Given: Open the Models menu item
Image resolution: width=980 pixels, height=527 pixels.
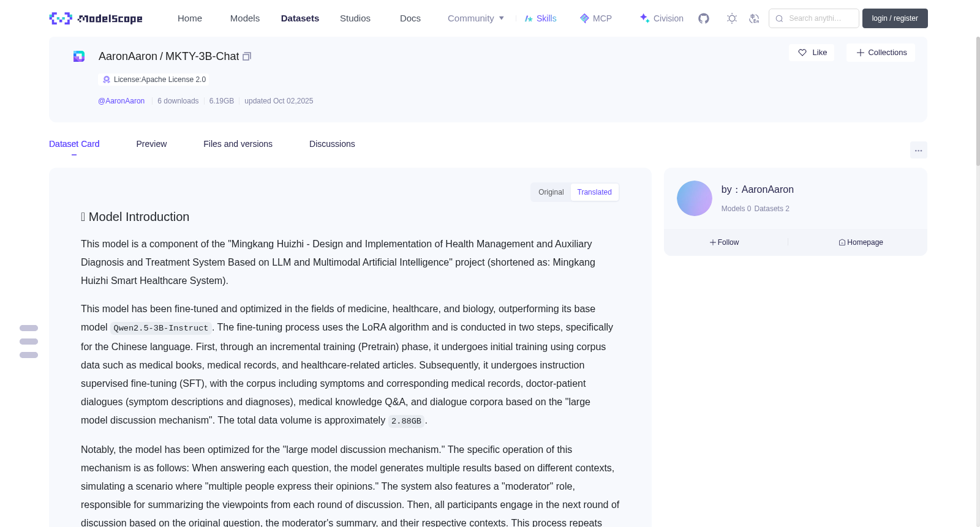Looking at the screenshot, I should click(245, 18).
